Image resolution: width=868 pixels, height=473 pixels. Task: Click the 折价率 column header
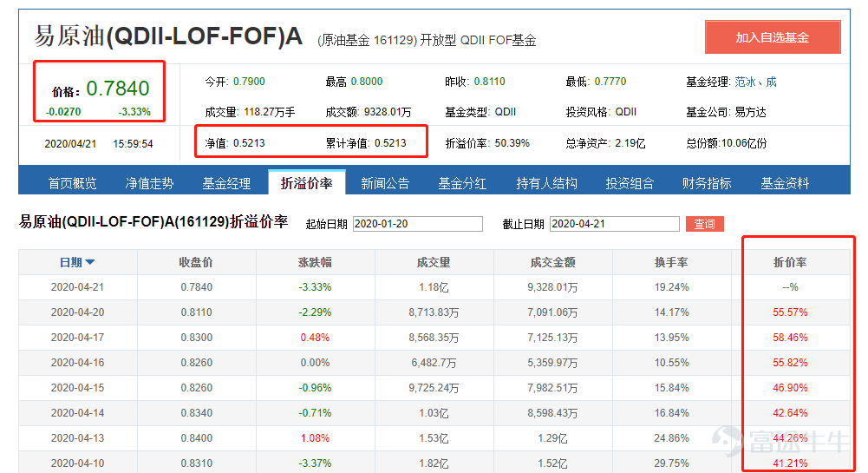pos(790,262)
